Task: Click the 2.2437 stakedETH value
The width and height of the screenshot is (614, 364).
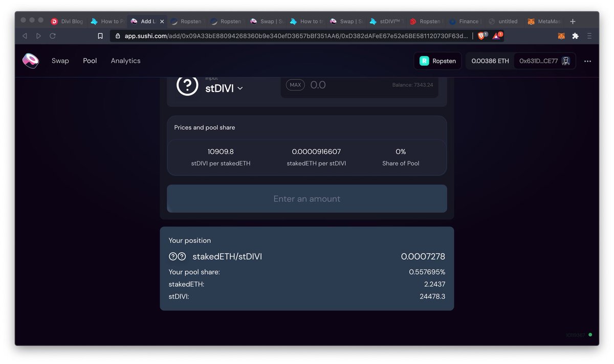Action: click(x=435, y=284)
